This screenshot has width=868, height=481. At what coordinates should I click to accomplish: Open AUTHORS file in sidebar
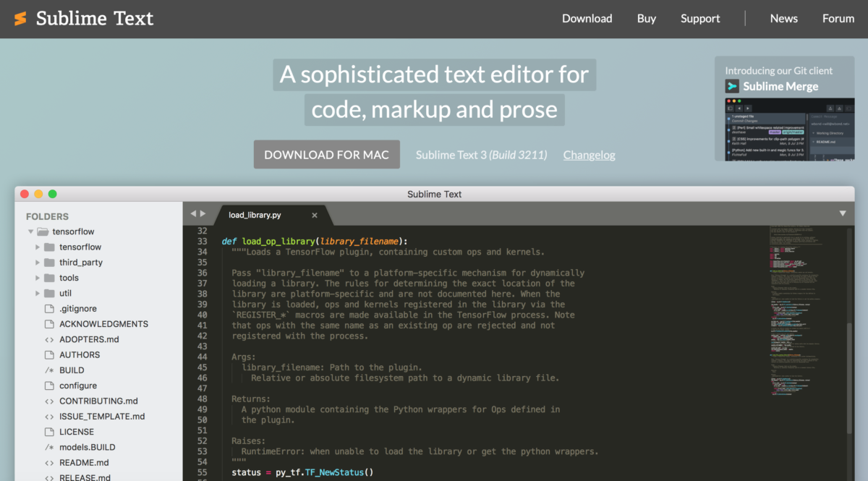click(x=80, y=354)
